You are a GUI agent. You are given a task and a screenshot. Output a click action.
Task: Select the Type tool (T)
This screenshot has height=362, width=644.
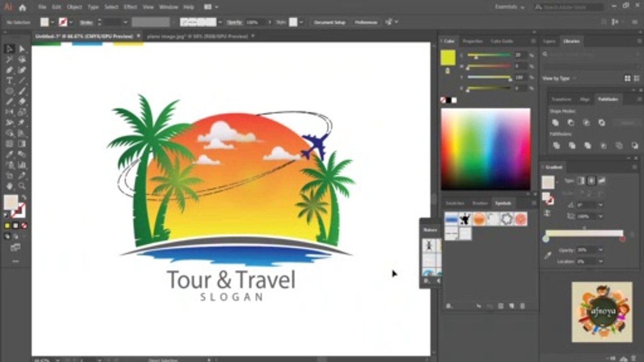(x=10, y=80)
